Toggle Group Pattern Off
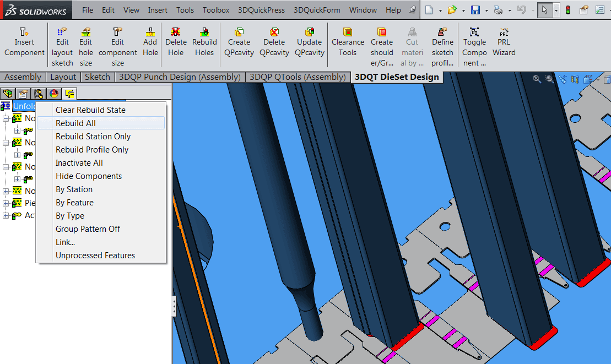 click(x=101, y=229)
